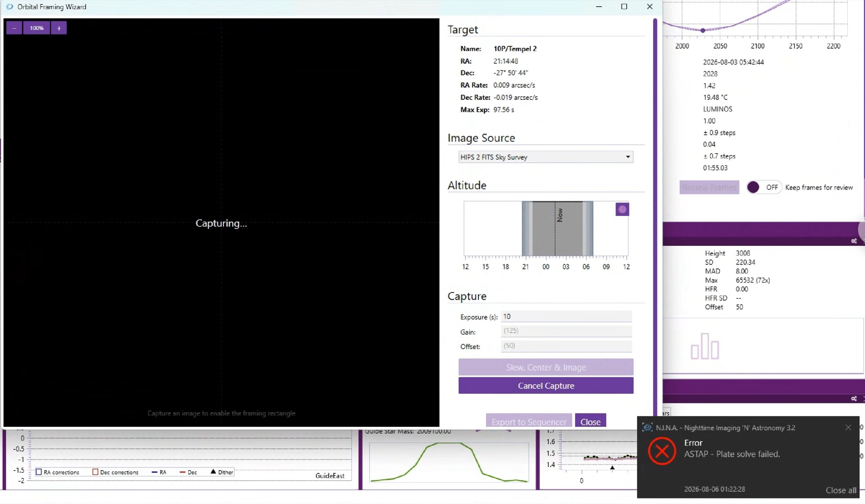Click the N.I.N.A. logo in the notification header
This screenshot has width=865, height=504.
647,428
